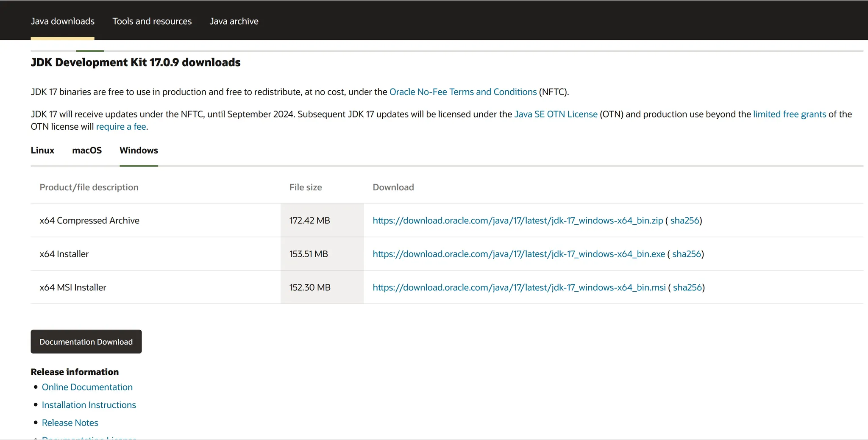
Task: Open the Installation Instructions link
Action: 89,405
